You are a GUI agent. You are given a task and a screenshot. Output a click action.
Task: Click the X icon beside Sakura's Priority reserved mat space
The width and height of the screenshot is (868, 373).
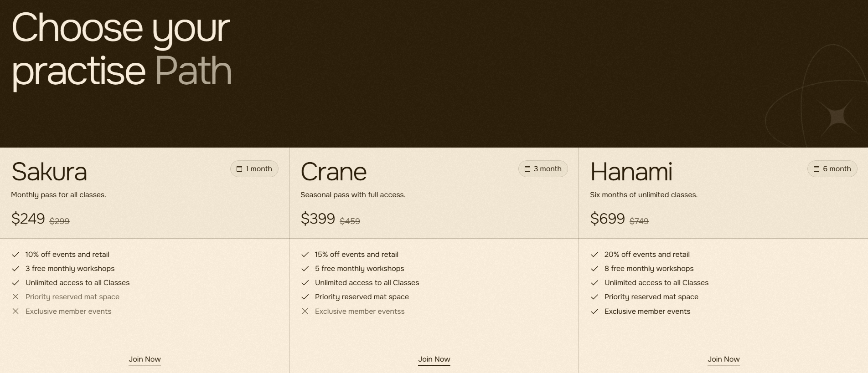pyautogui.click(x=15, y=297)
